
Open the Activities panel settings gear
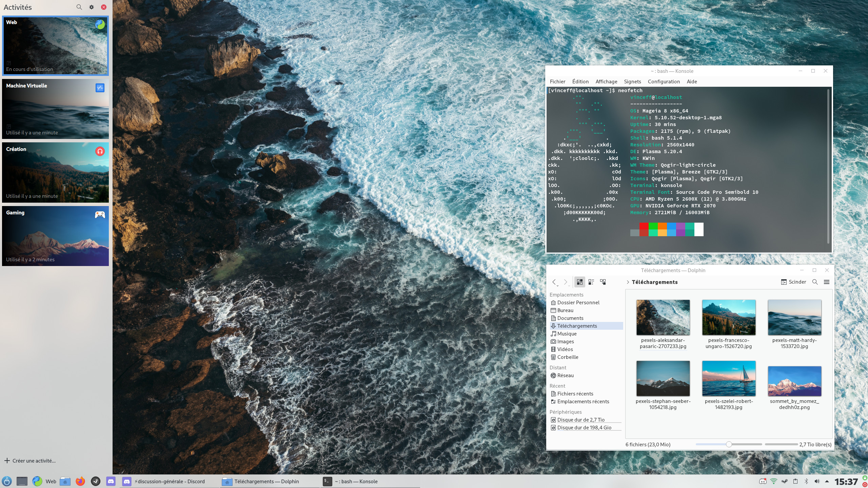tap(92, 7)
